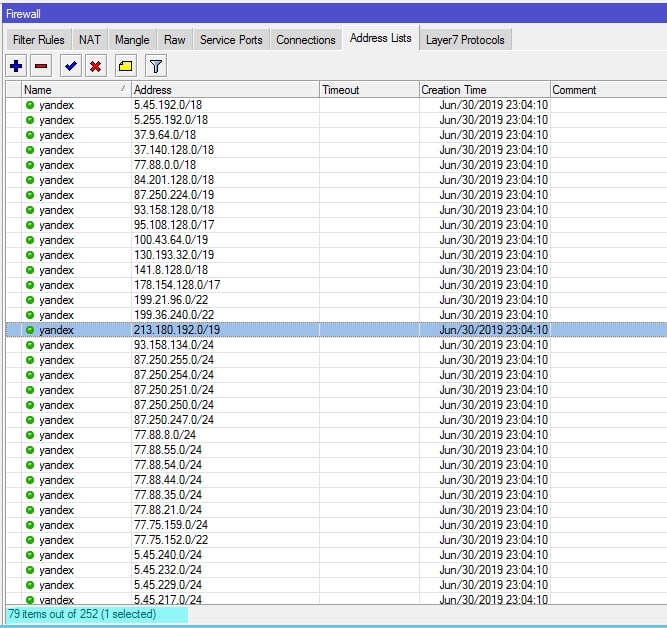Viewport: 667px width, 628px height.
Task: Click the red minus Remove button
Action: click(41, 66)
